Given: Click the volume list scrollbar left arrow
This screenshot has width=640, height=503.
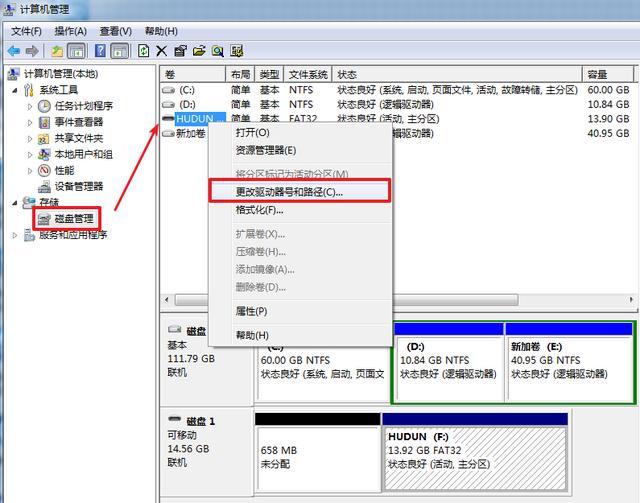Looking at the screenshot, I should 167,300.
